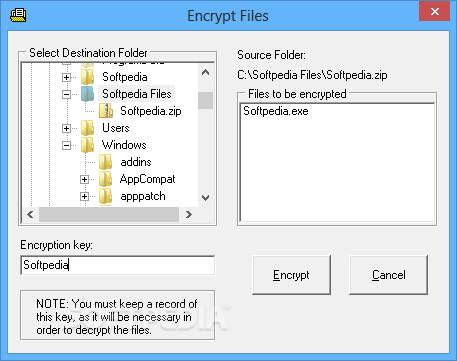Click the Softpedia Files open folder icon
Image resolution: width=457 pixels, height=361 pixels.
pos(87,94)
